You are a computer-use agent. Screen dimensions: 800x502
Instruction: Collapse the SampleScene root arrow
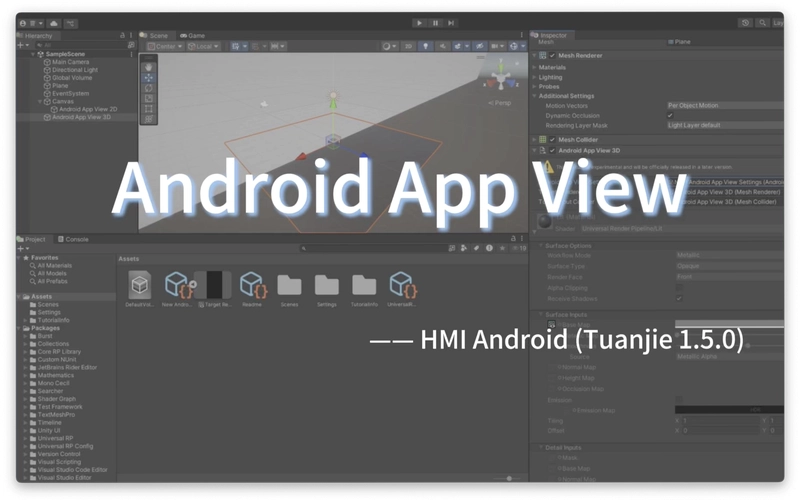33,54
